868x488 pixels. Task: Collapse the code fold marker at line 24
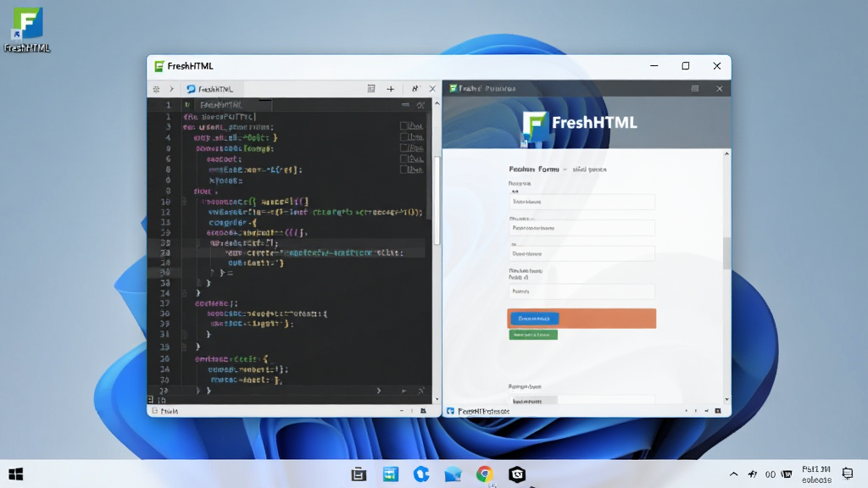tap(184, 293)
